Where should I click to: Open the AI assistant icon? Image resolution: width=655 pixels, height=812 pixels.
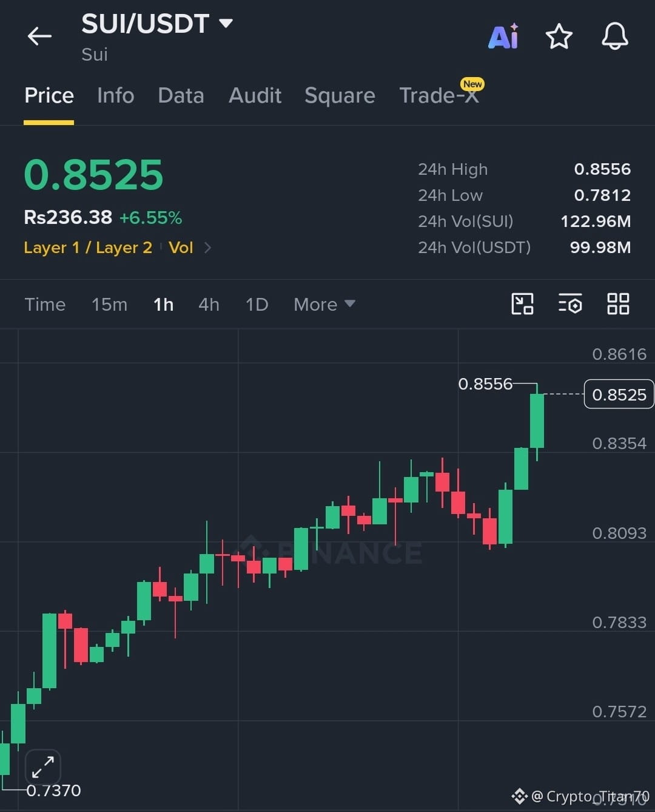[503, 36]
